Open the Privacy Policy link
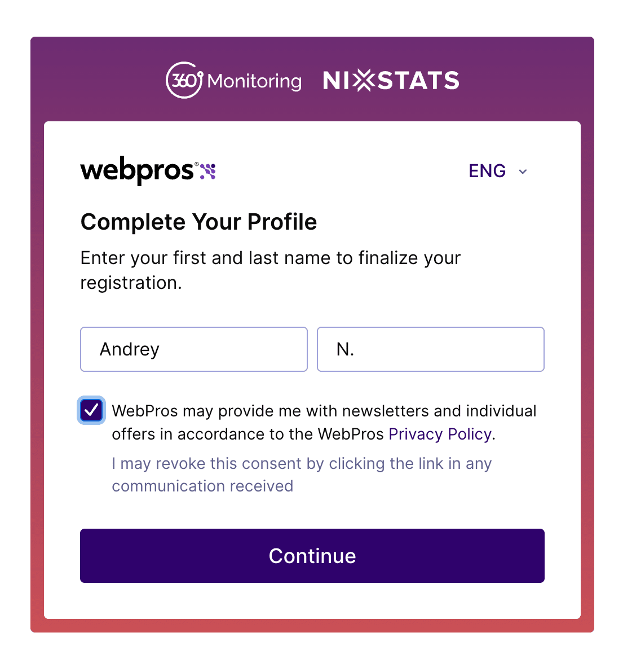 point(440,434)
